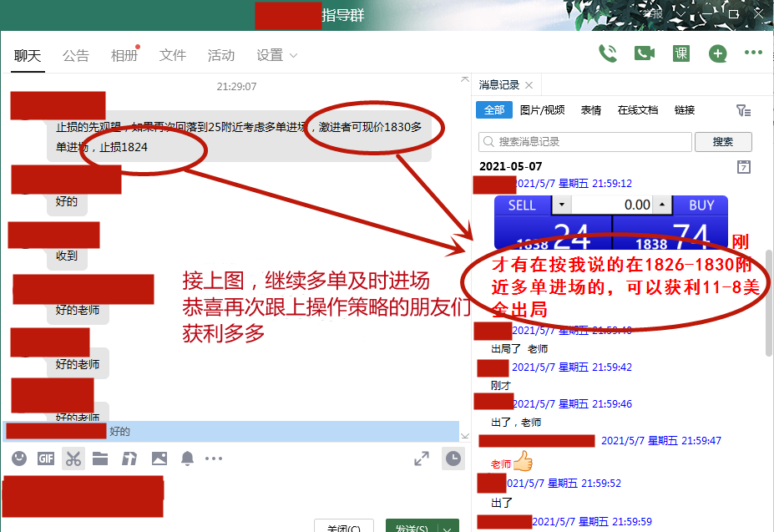Image resolution: width=774 pixels, height=532 pixels.
Task: Click the image upload icon
Action: pos(159,458)
